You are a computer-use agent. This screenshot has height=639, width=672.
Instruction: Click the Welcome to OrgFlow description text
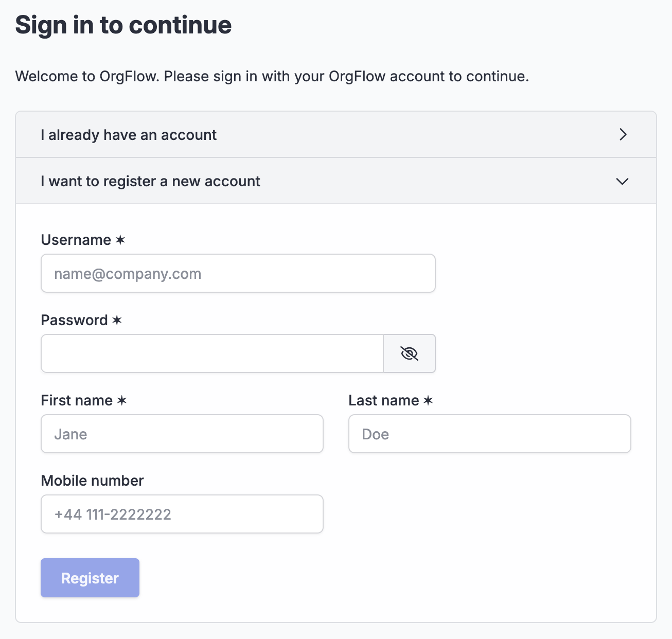coord(272,76)
